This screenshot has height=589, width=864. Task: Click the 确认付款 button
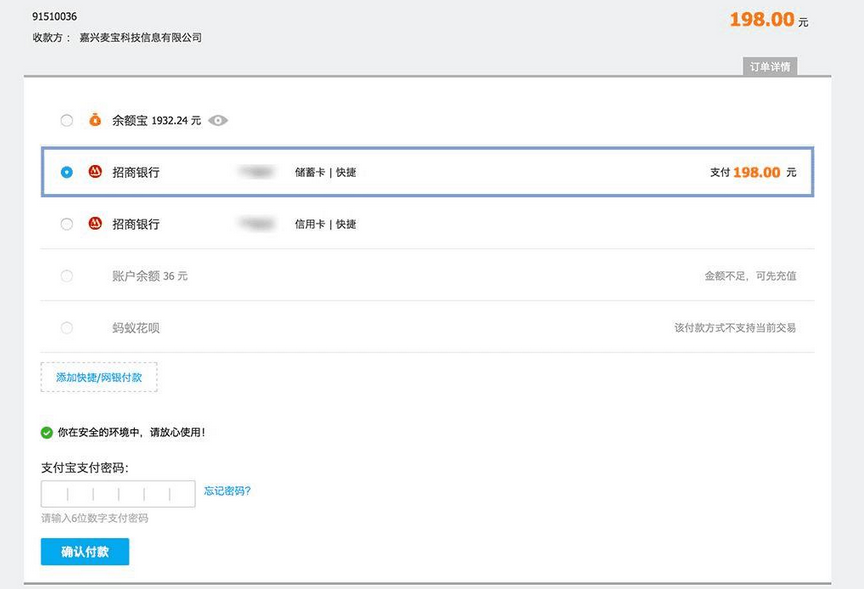click(85, 552)
